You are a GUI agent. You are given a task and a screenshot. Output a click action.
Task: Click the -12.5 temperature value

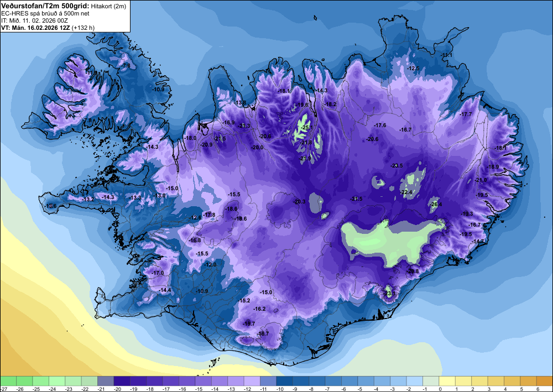(x=413, y=69)
